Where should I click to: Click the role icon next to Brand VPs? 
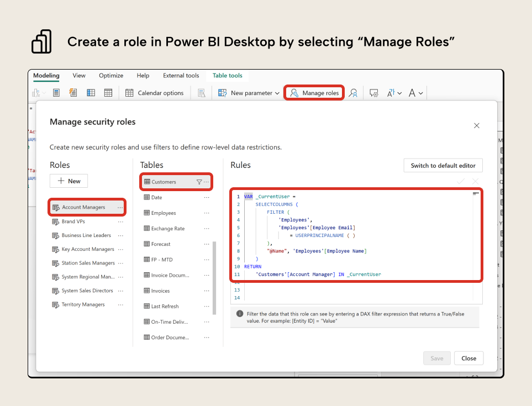56,222
